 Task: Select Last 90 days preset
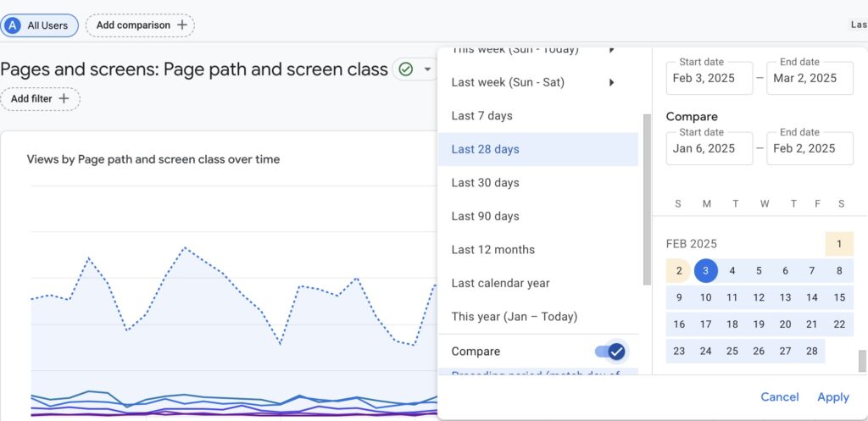538,216
